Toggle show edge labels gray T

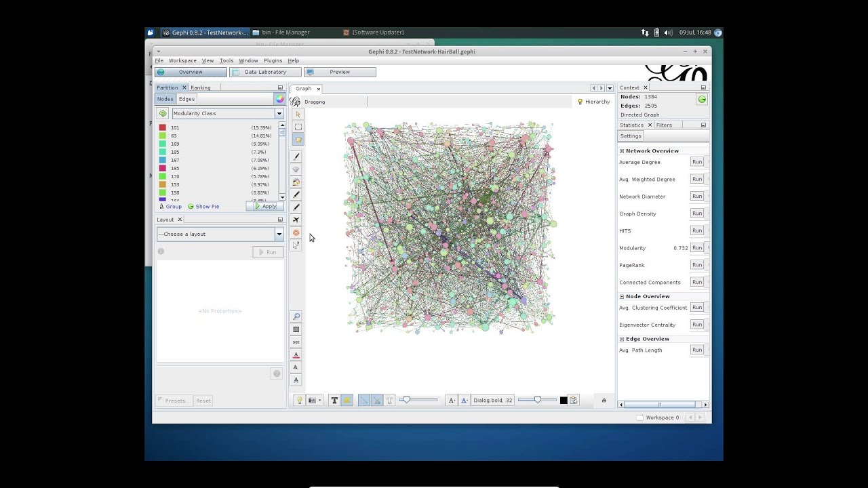point(389,401)
